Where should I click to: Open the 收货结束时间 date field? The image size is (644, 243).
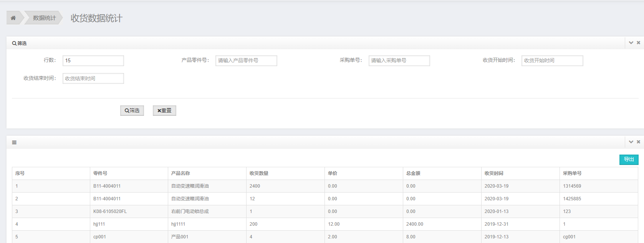[93, 78]
